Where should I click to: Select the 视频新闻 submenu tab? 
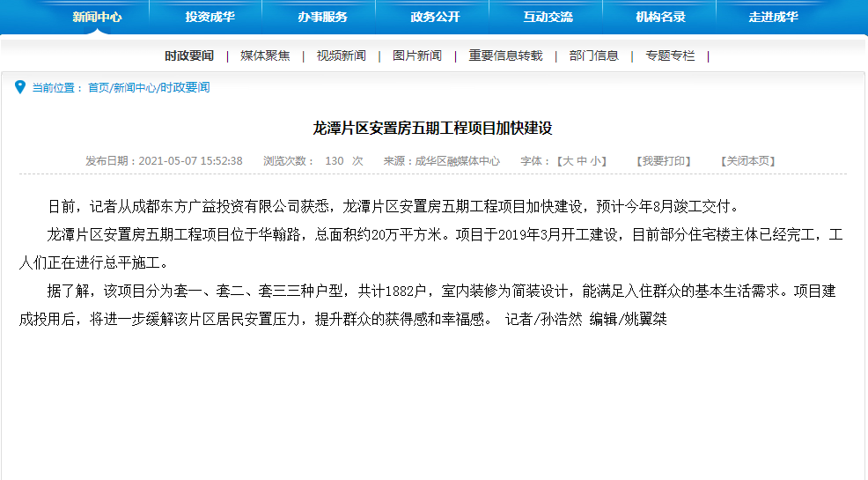[341, 55]
